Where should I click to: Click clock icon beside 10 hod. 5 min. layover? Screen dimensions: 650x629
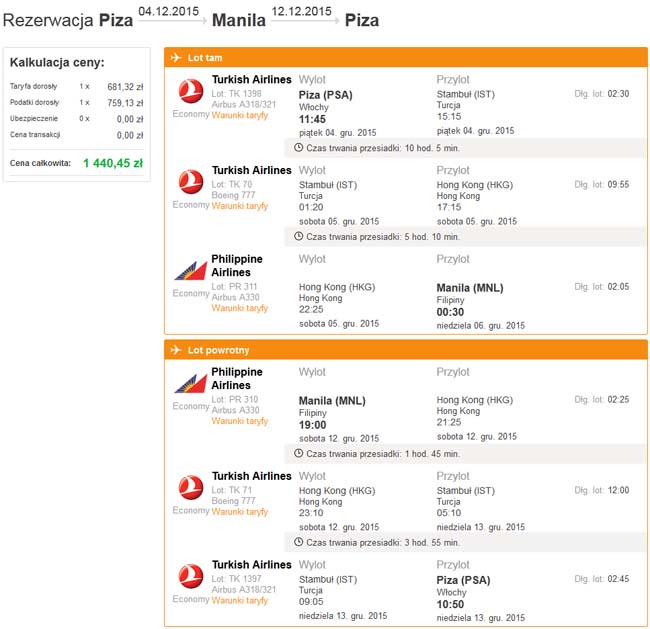(x=298, y=147)
